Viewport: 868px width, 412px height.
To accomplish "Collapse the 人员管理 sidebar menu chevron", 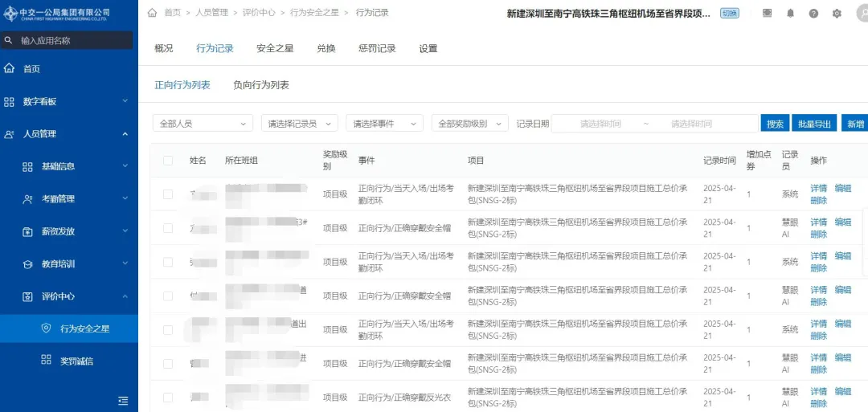I will (125, 134).
